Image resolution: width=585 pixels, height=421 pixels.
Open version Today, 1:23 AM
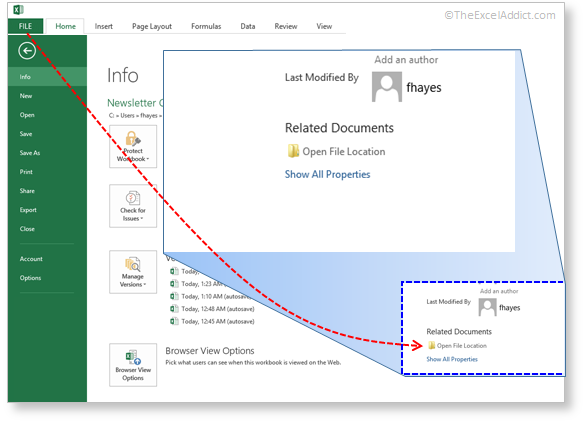tap(201, 284)
